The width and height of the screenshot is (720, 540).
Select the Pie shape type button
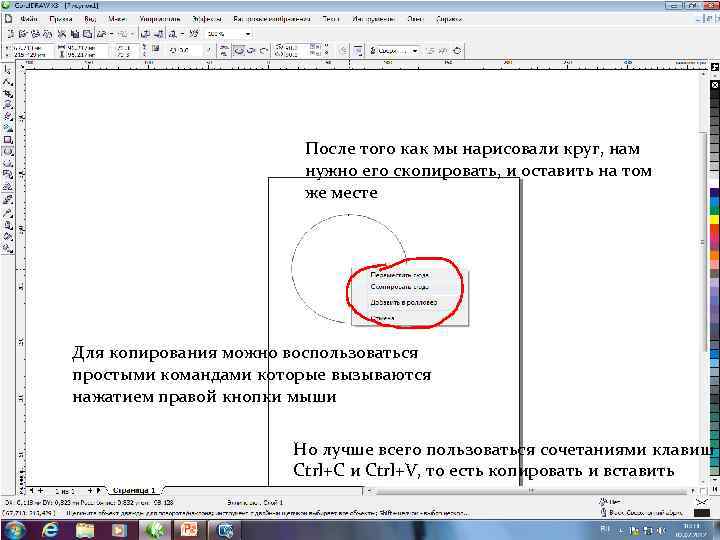[x=251, y=51]
